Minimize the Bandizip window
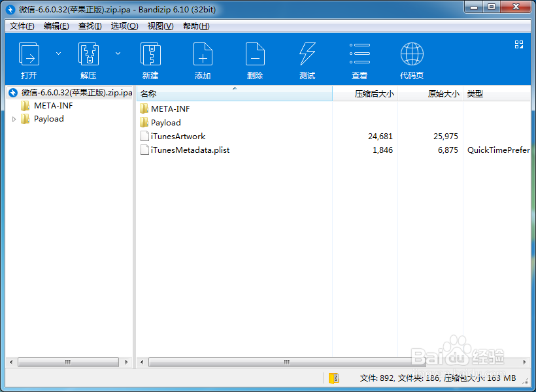The height and width of the screenshot is (392, 536). (474, 7)
